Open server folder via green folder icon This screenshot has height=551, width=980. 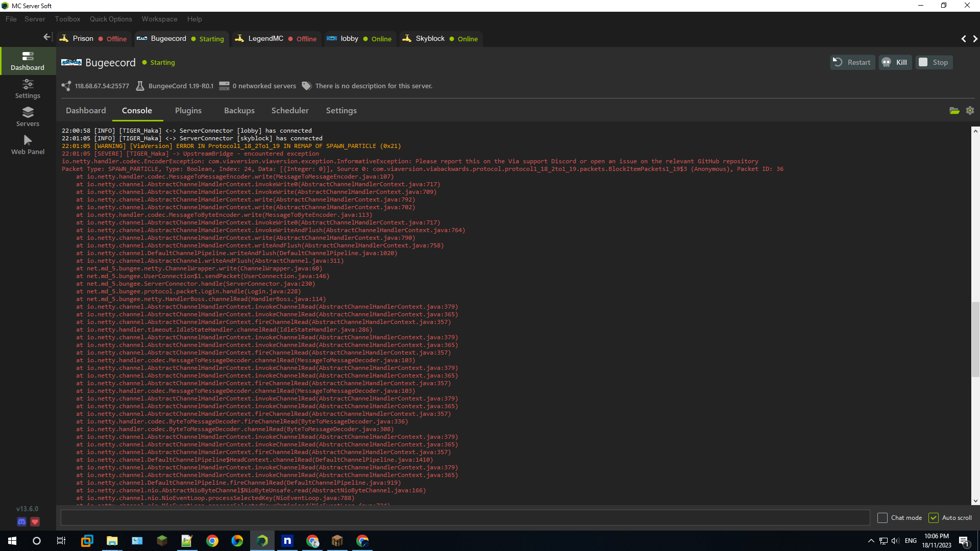[x=954, y=111]
